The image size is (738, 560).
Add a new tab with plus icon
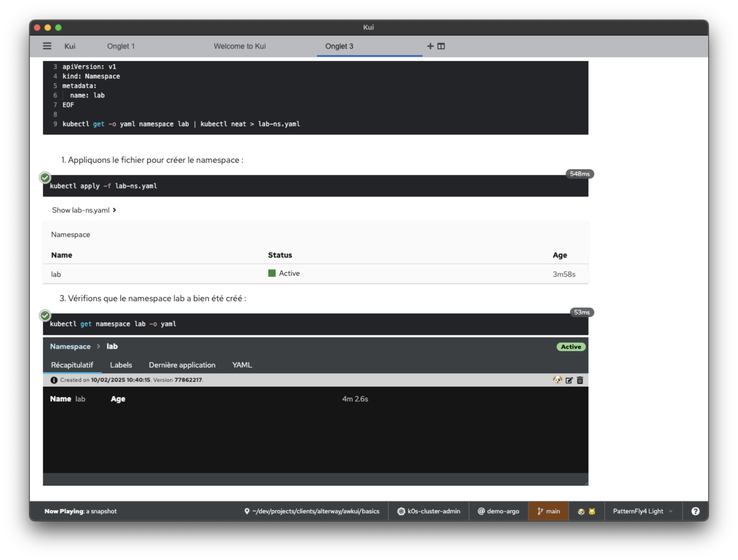click(430, 46)
